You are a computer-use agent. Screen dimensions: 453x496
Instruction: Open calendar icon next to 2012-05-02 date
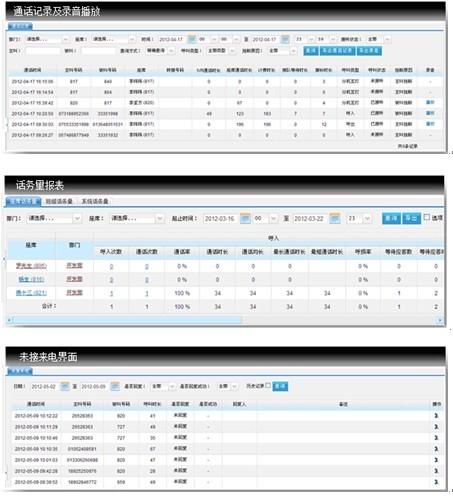point(65,386)
